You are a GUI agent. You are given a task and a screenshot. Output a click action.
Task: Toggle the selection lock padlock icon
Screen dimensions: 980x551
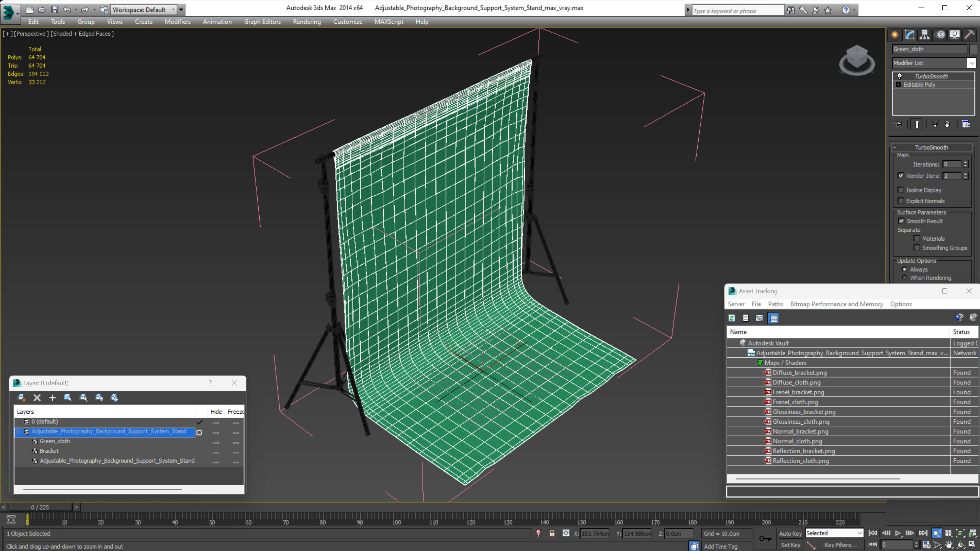pos(552,533)
